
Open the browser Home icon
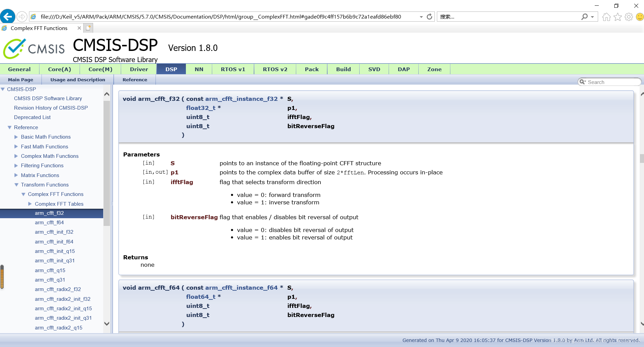606,17
